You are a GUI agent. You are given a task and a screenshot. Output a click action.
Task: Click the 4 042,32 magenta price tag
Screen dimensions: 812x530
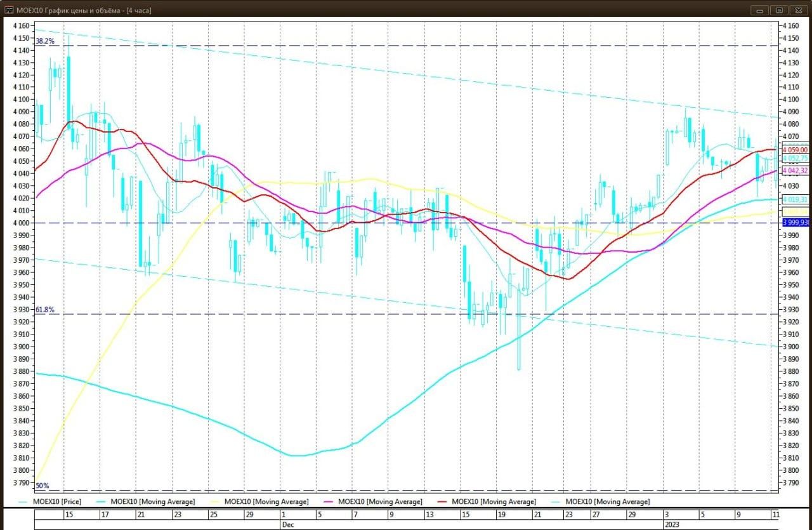796,171
